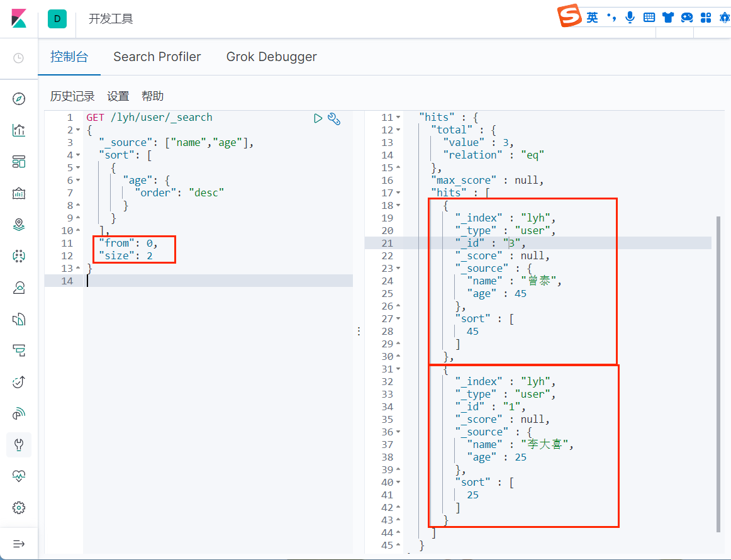Collapse sort array at line 4

tap(78, 155)
